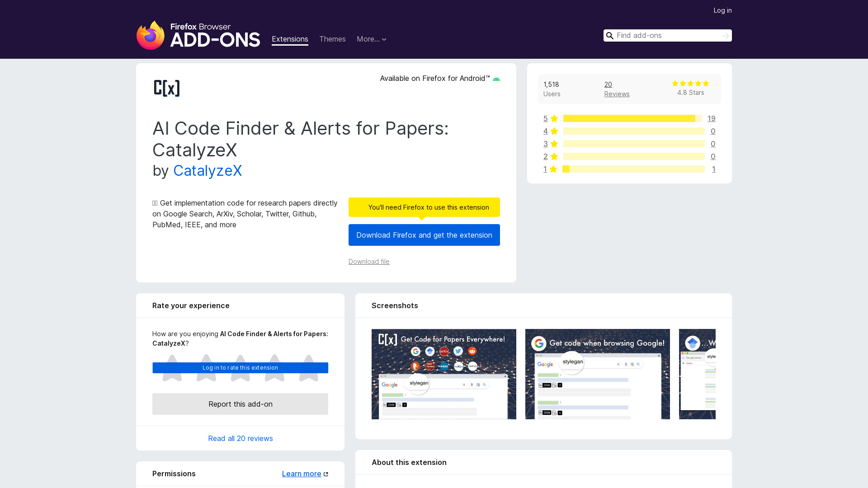Click the star icon beside rating 1
This screenshot has width=868, height=488.
pos(553,169)
